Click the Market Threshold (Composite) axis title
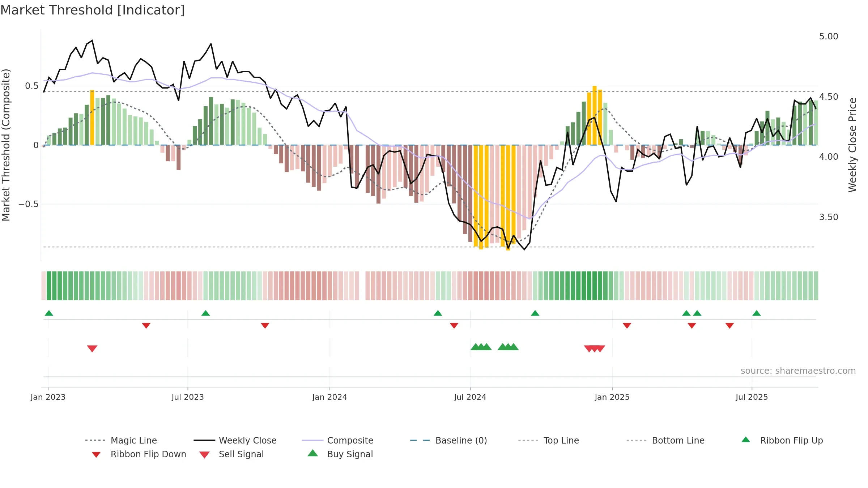This screenshot has height=488, width=868. 6,145
